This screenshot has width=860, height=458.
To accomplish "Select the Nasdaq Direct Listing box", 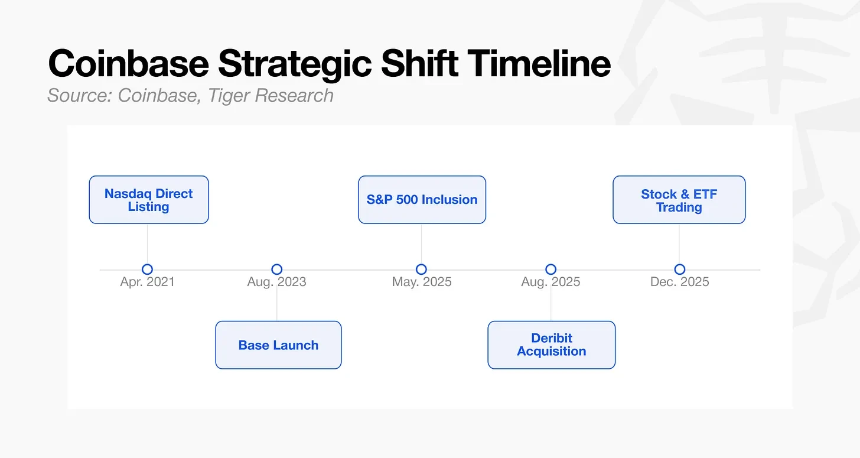I will (x=149, y=200).
